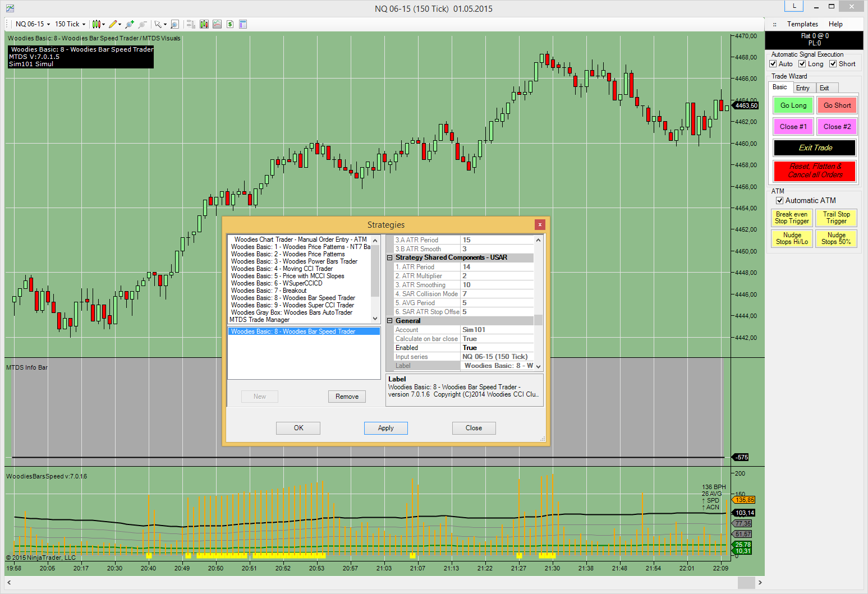This screenshot has width=868, height=594.
Task: Toggle the Auto signal execution checkbox
Action: point(773,64)
